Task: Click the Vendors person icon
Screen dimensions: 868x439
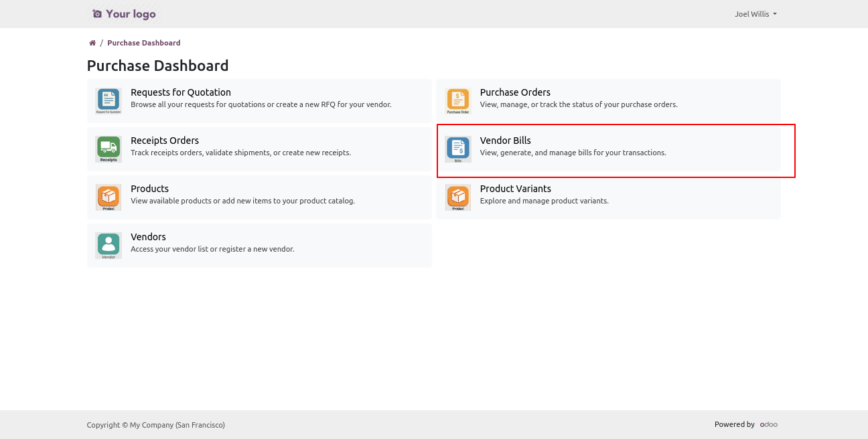Action: (108, 245)
